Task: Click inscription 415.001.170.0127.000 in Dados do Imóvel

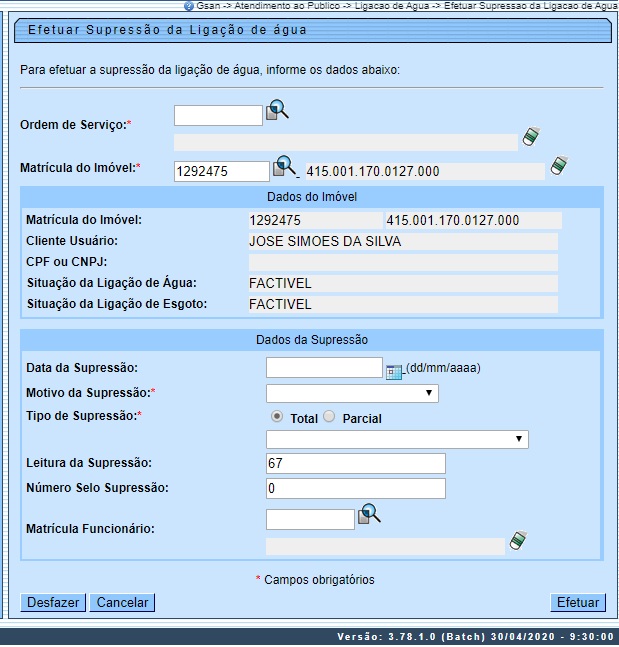Action: coord(453,220)
